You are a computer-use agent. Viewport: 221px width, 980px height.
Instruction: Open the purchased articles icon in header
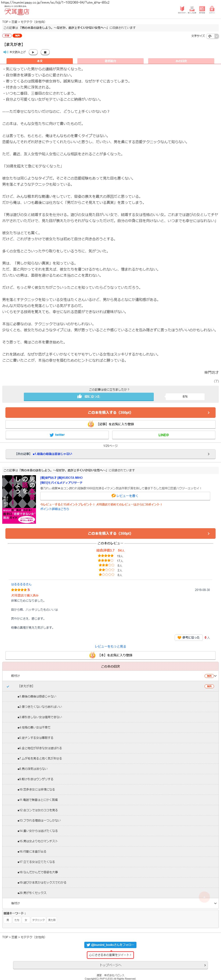click(x=192, y=10)
